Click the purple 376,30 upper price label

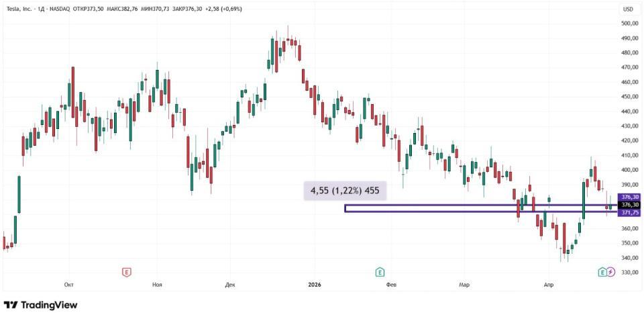(x=630, y=197)
